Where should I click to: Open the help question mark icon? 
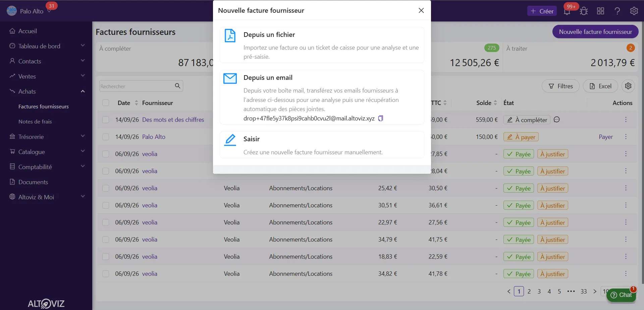[617, 11]
